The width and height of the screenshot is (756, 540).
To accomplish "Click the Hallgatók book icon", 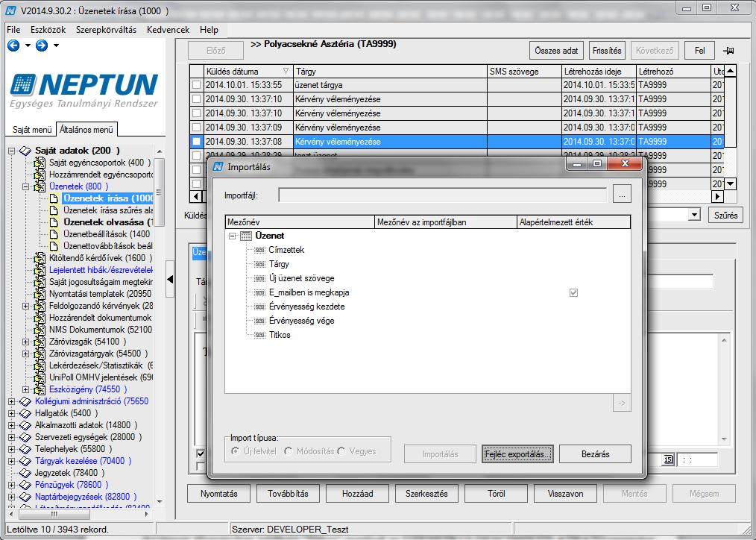I will coord(25,413).
